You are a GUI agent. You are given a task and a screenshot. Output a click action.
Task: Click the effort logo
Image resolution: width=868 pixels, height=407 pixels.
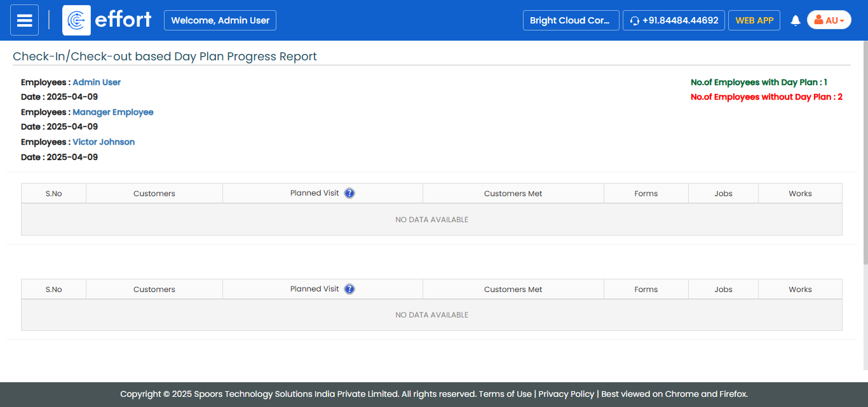pyautogui.click(x=107, y=20)
